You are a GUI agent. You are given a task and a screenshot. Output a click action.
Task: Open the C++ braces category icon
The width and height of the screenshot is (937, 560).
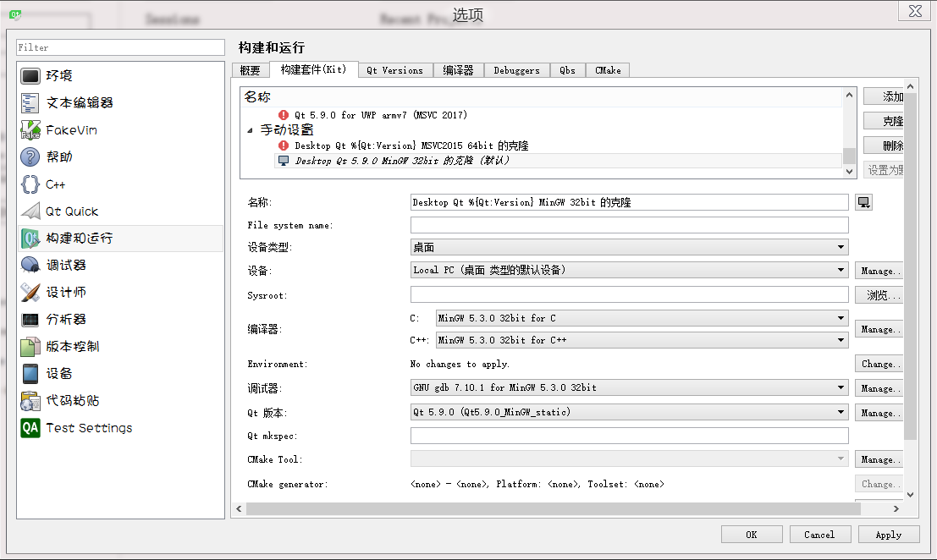point(30,184)
